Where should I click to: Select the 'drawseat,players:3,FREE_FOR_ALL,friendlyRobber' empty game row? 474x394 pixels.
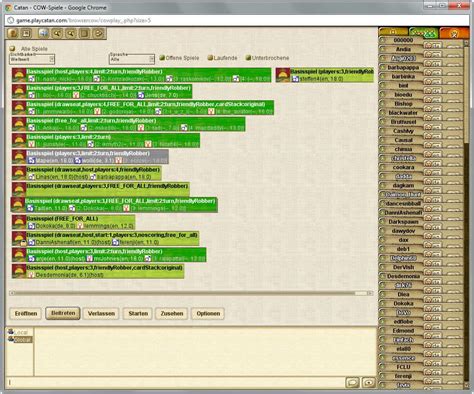pos(101,189)
